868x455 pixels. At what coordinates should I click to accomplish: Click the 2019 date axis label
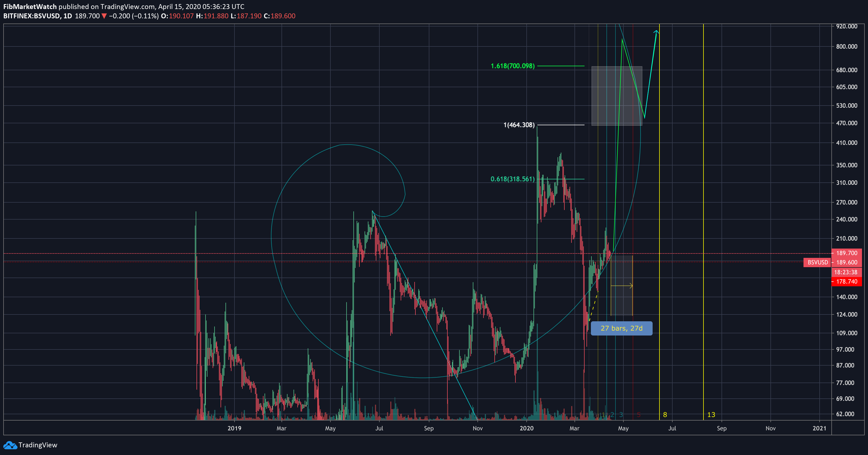click(x=234, y=428)
